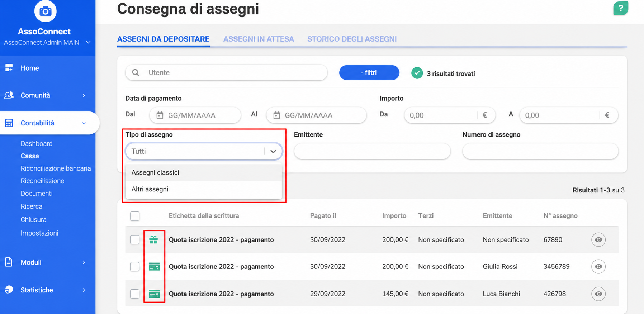Click the cheque icon on Giulia Rossi row

pyautogui.click(x=154, y=266)
